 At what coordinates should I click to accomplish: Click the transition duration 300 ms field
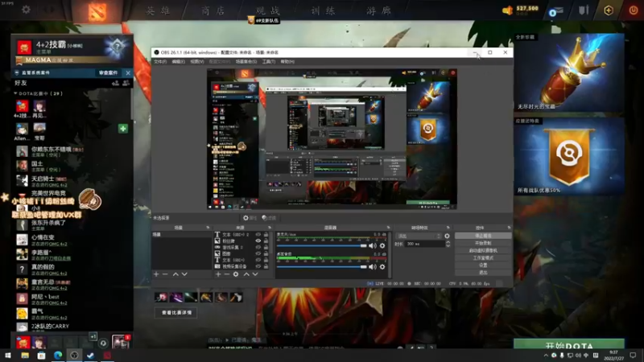424,244
